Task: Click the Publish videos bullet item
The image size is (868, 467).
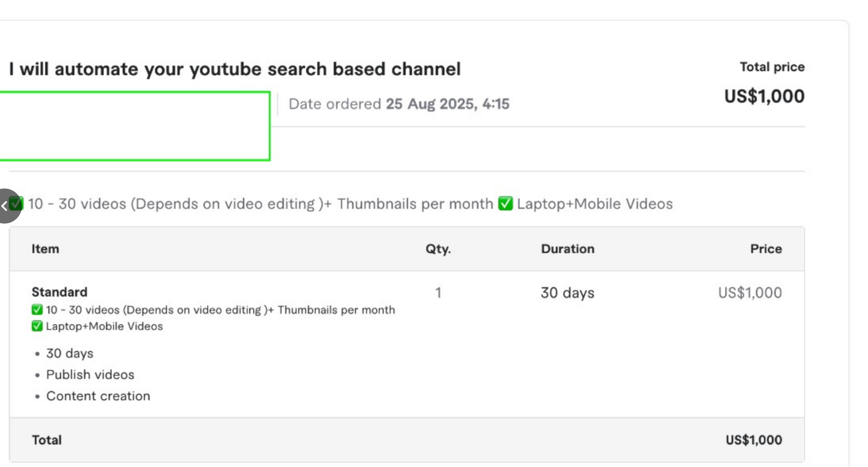Action: pyautogui.click(x=90, y=375)
